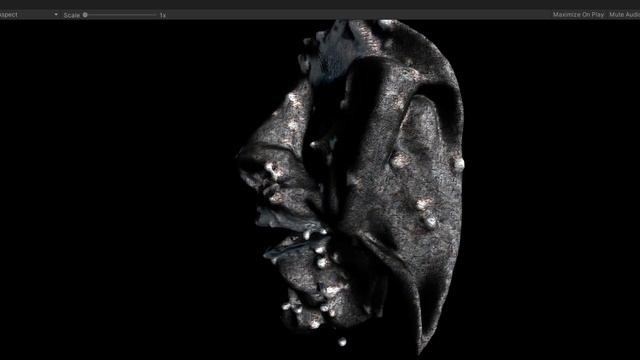Click the rendered 3D sculpture in Game view
The width and height of the screenshot is (640, 360).
[351, 186]
